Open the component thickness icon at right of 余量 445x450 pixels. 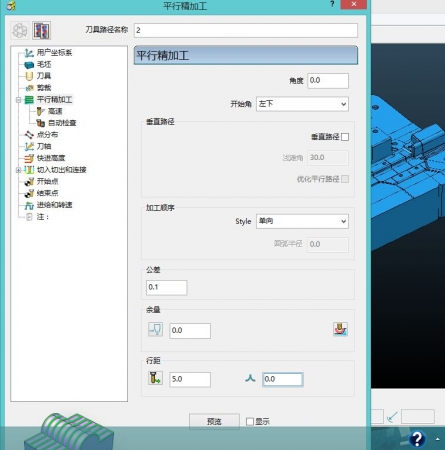(340, 329)
